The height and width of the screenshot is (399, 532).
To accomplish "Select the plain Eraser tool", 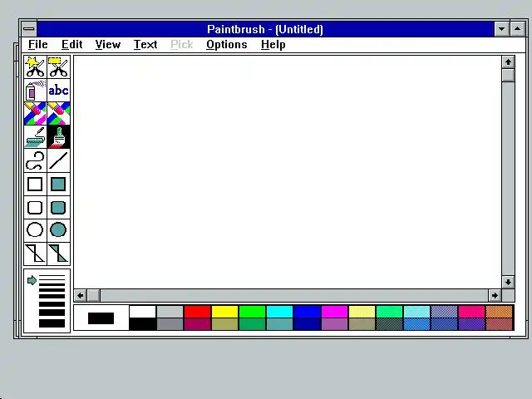I will coord(59,113).
